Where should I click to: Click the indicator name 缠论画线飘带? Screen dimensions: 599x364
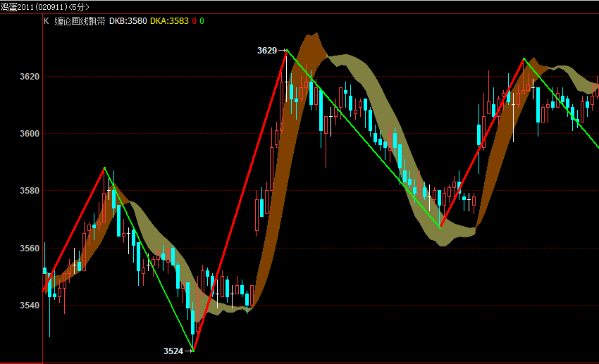(x=80, y=21)
